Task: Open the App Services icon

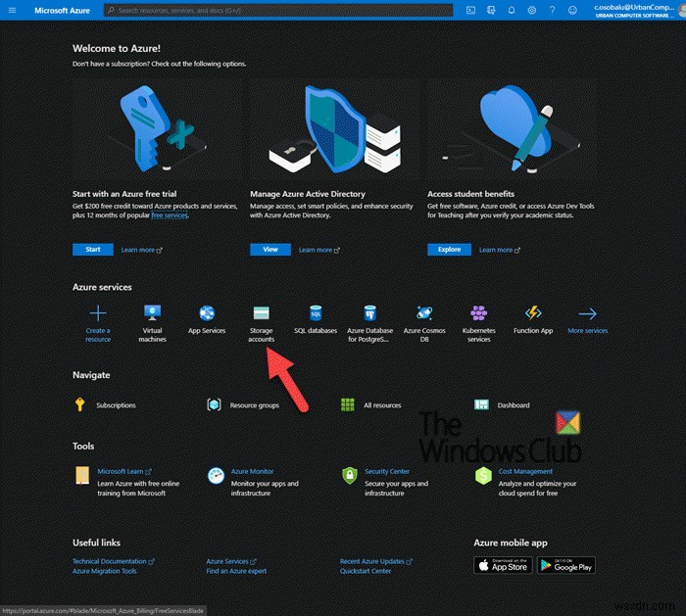Action: click(207, 313)
